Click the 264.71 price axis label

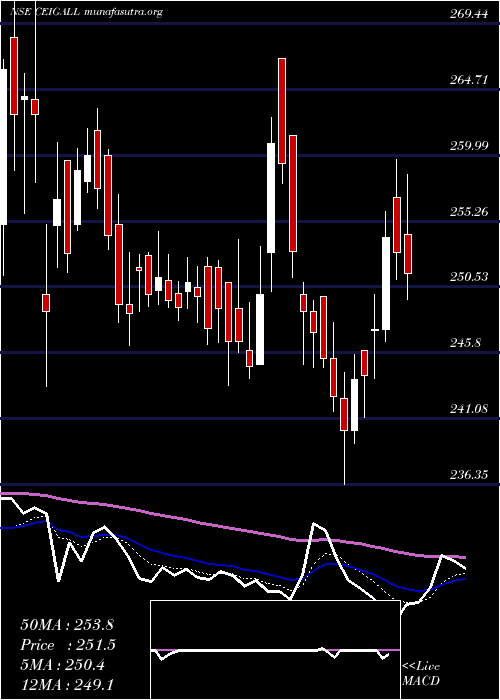(468, 80)
